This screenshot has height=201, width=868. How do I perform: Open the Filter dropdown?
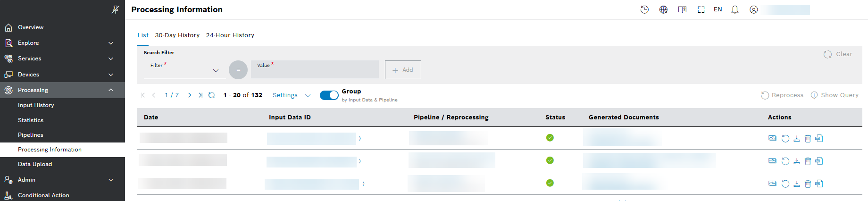point(184,70)
